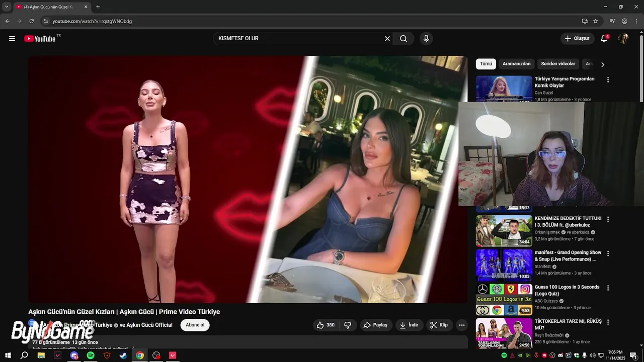
Task: Select the Aramanızdan filter chip
Action: pyautogui.click(x=517, y=64)
